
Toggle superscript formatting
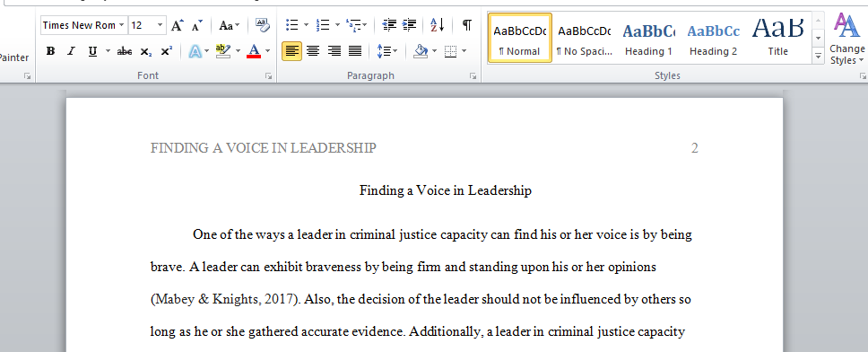point(166,51)
